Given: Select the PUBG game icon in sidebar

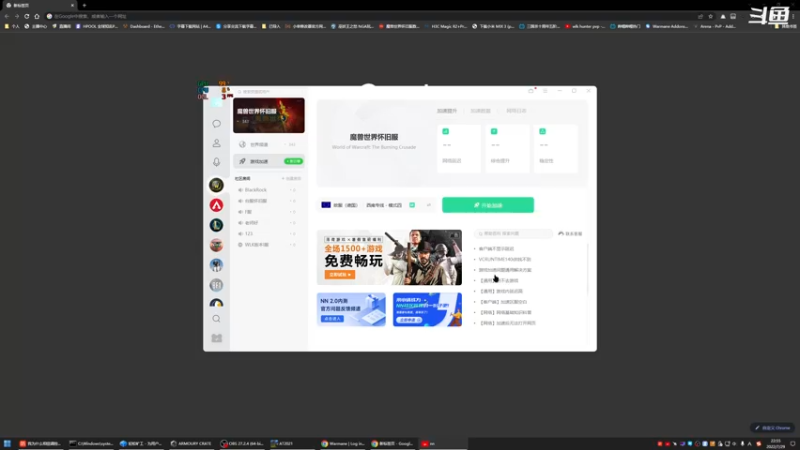Looking at the screenshot, I should [x=216, y=265].
